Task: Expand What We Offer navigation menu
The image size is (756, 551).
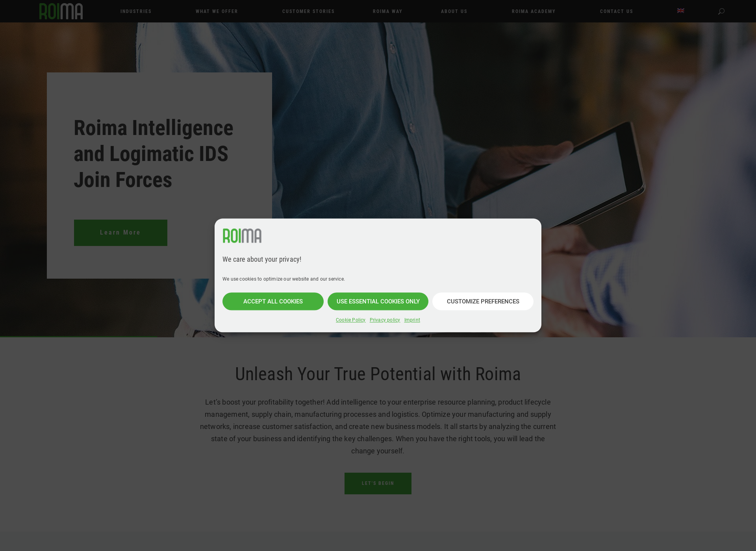Action: point(217,11)
